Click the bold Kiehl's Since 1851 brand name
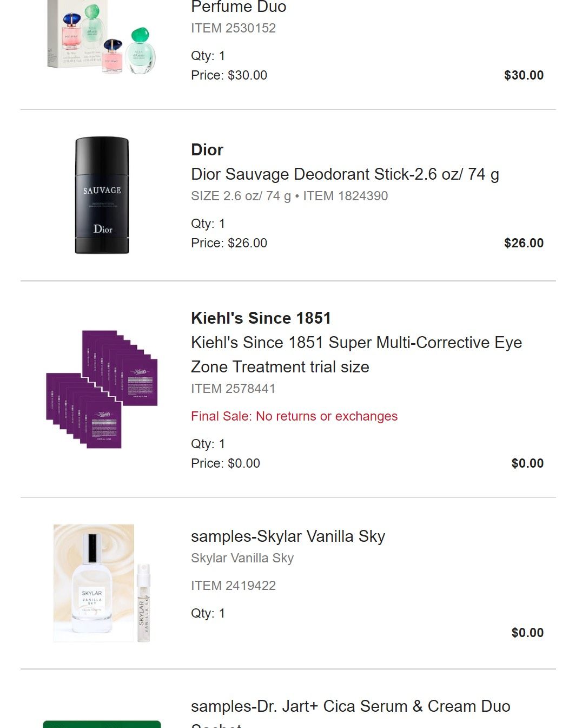The width and height of the screenshot is (582, 728). tap(261, 318)
